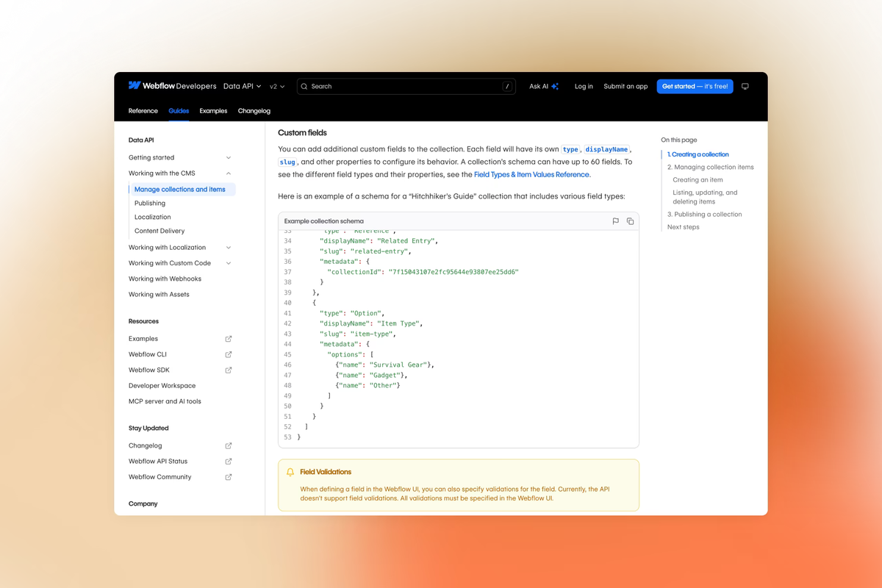Image resolution: width=882 pixels, height=588 pixels.
Task: Flag the example collection schema code block
Action: point(616,221)
